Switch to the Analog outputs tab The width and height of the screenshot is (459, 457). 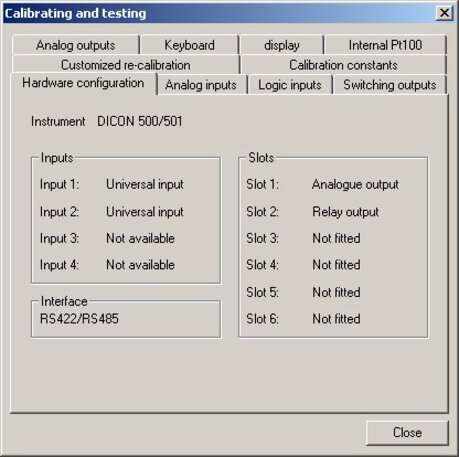click(x=76, y=45)
